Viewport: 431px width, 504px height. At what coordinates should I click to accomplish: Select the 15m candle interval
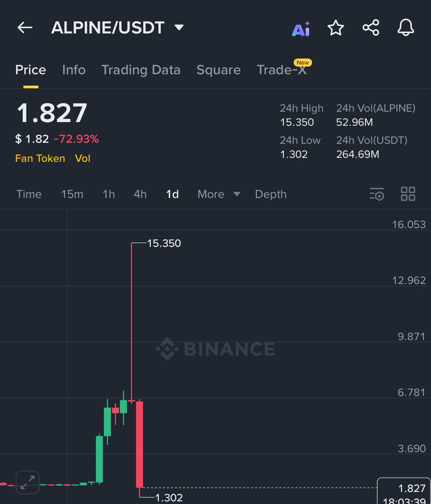click(x=72, y=194)
